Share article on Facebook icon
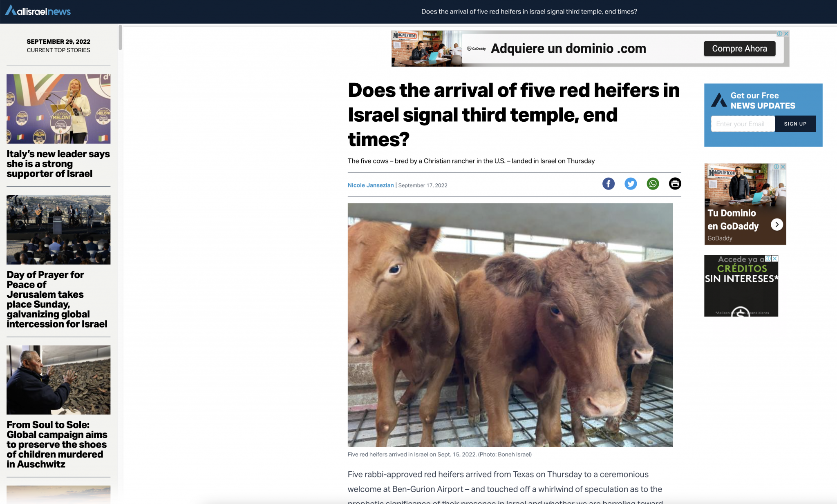This screenshot has height=504, width=837. click(608, 184)
